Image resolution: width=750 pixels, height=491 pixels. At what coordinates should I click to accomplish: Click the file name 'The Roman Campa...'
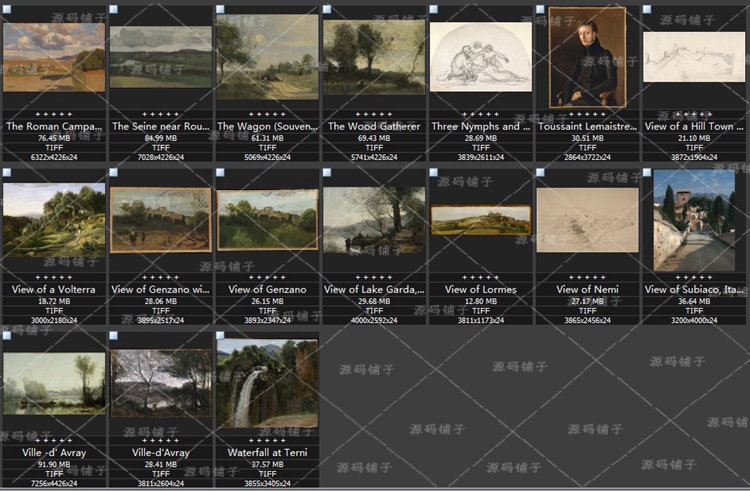[x=54, y=127]
